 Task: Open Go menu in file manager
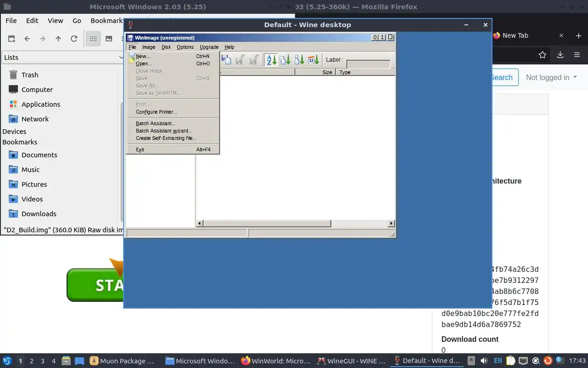[x=77, y=20]
